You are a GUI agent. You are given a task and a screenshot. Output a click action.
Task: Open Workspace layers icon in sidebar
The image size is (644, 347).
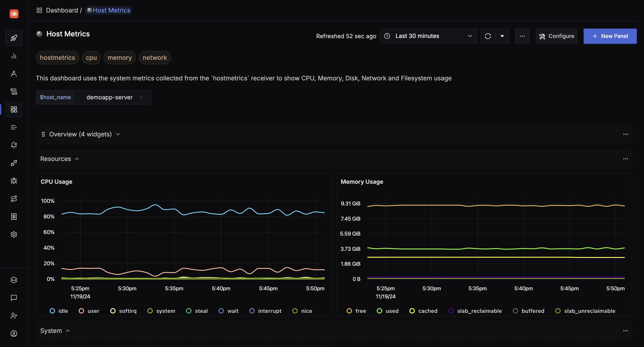[14, 280]
